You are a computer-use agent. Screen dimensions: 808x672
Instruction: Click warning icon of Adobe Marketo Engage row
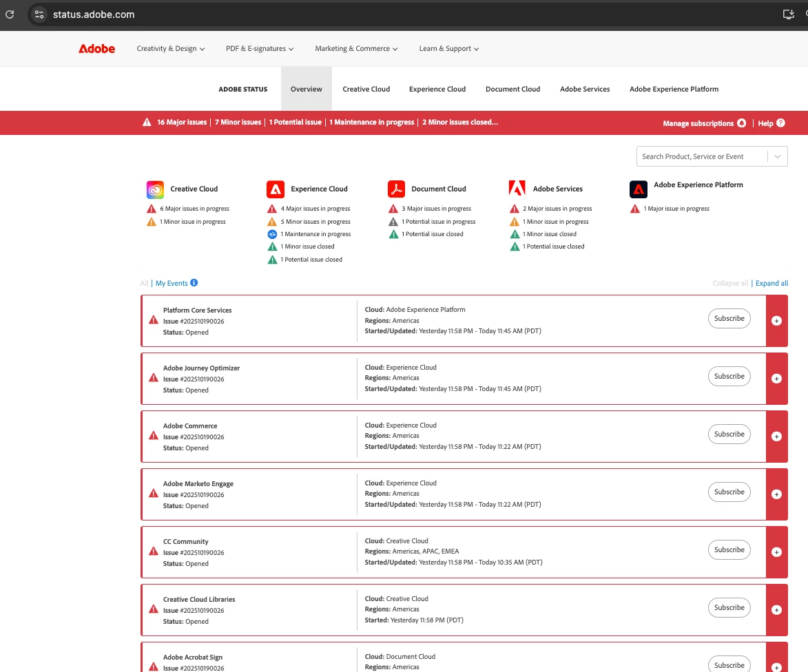tap(154, 493)
